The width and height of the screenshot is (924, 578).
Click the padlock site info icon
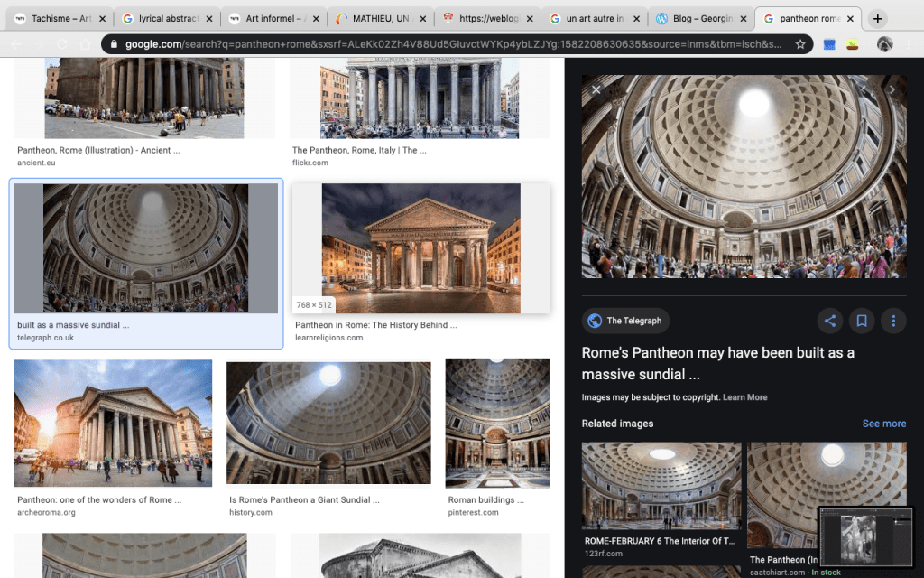111,44
